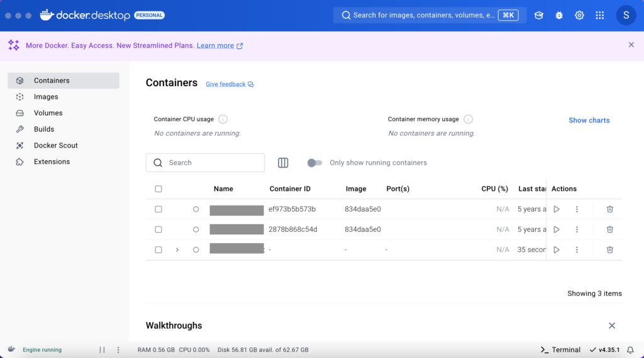This screenshot has width=644, height=358.
Task: Sort by the Port(s) column header
Action: [x=397, y=188]
